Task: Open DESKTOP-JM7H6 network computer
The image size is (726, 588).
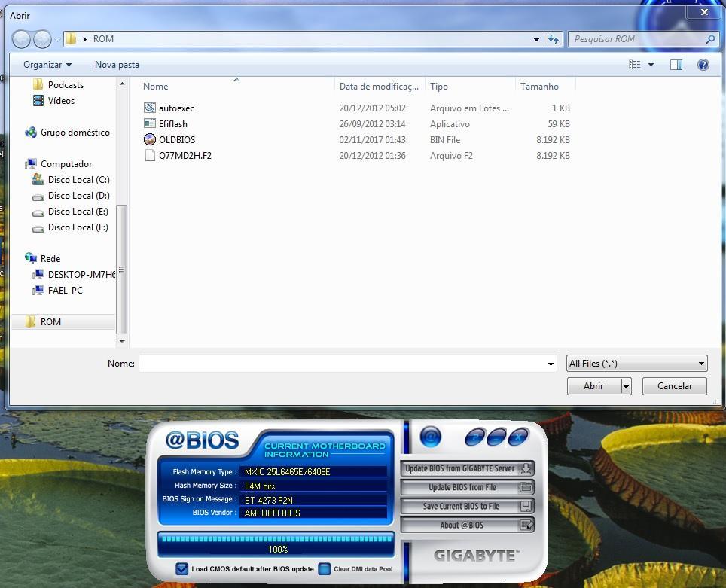Action: click(81, 274)
